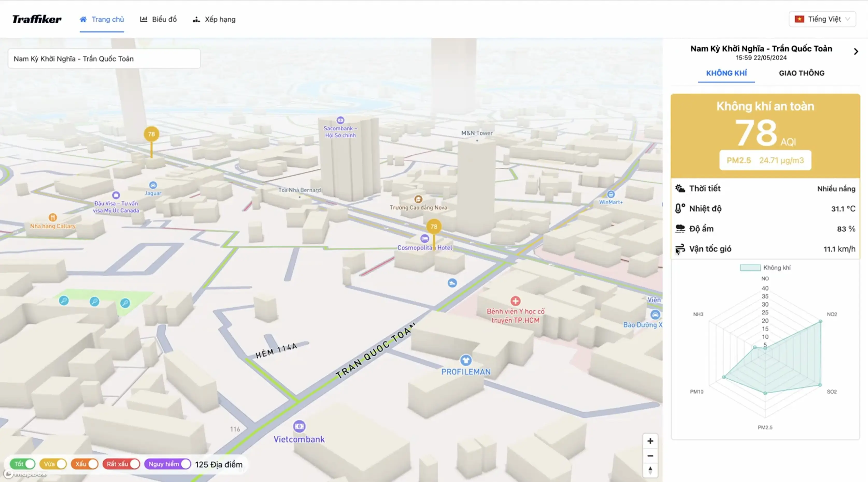This screenshot has width=868, height=482.
Task: Click the PROFILEMAN clothing store icon
Action: [x=466, y=360]
